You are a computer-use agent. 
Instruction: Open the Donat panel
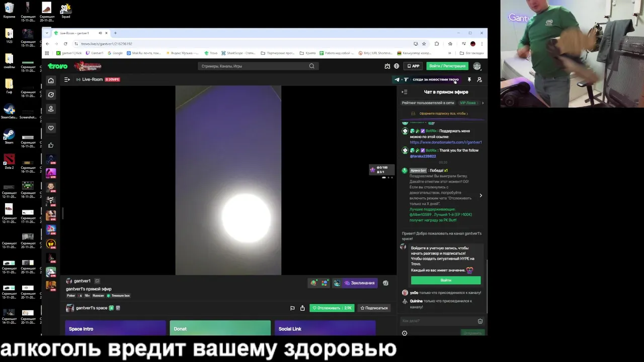220,328
